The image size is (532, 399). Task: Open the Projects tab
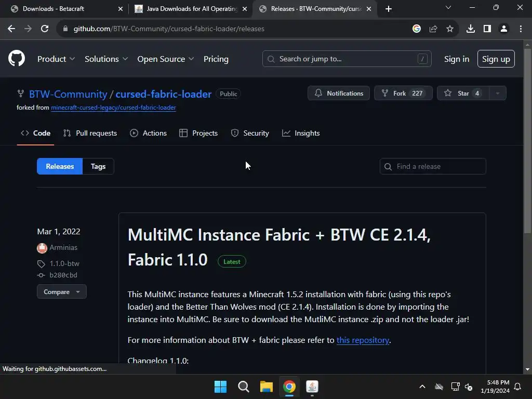tap(198, 133)
